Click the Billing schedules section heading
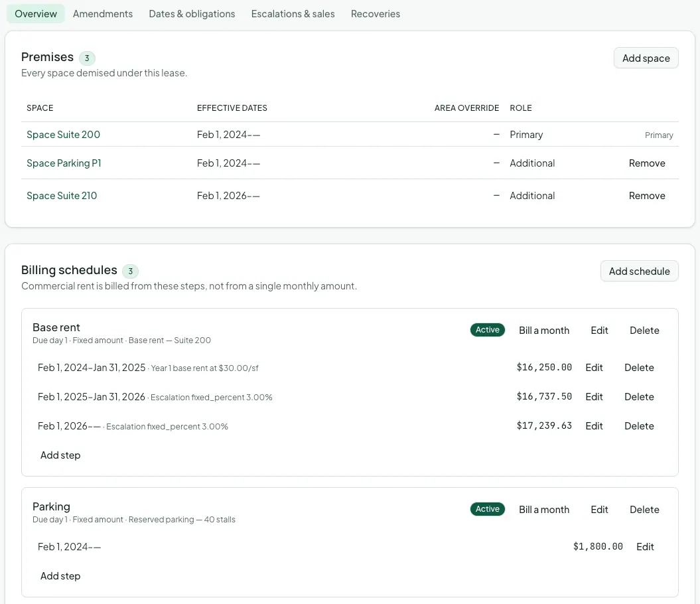Image resolution: width=700 pixels, height=604 pixels. (x=69, y=270)
